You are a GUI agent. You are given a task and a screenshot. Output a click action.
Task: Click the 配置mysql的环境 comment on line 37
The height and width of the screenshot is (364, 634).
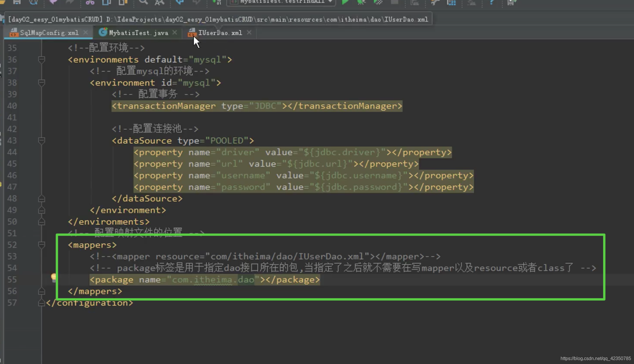pyautogui.click(x=149, y=71)
